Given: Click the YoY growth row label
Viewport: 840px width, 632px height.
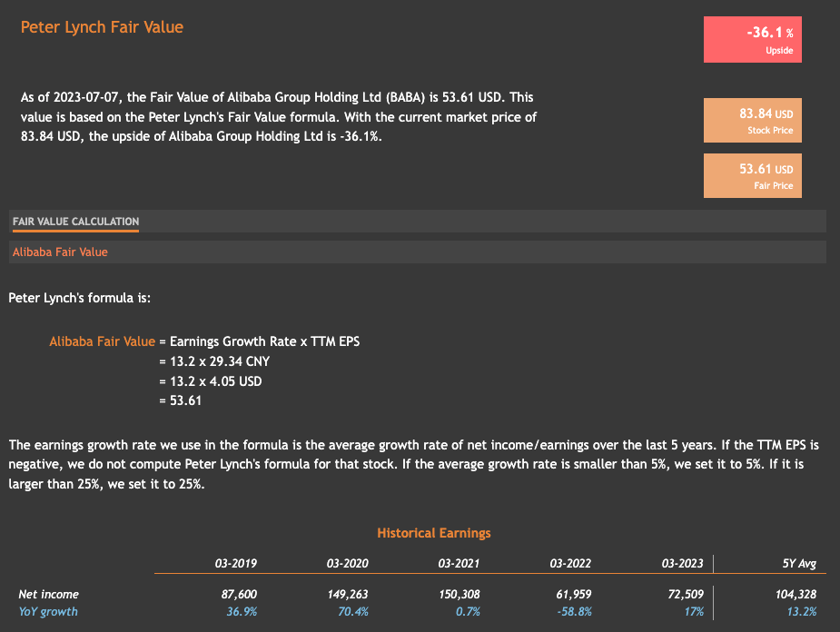Looking at the screenshot, I should point(48,612).
